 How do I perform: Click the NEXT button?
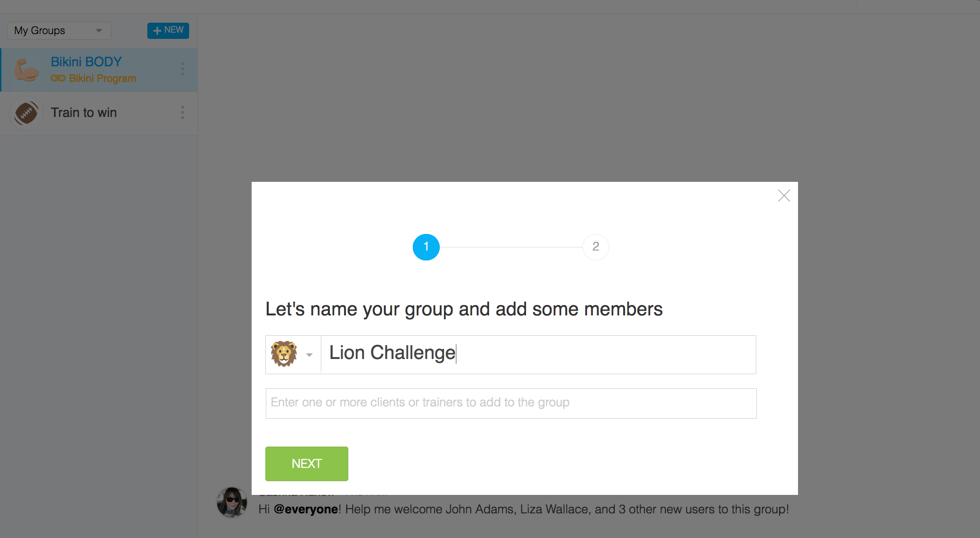tap(307, 464)
